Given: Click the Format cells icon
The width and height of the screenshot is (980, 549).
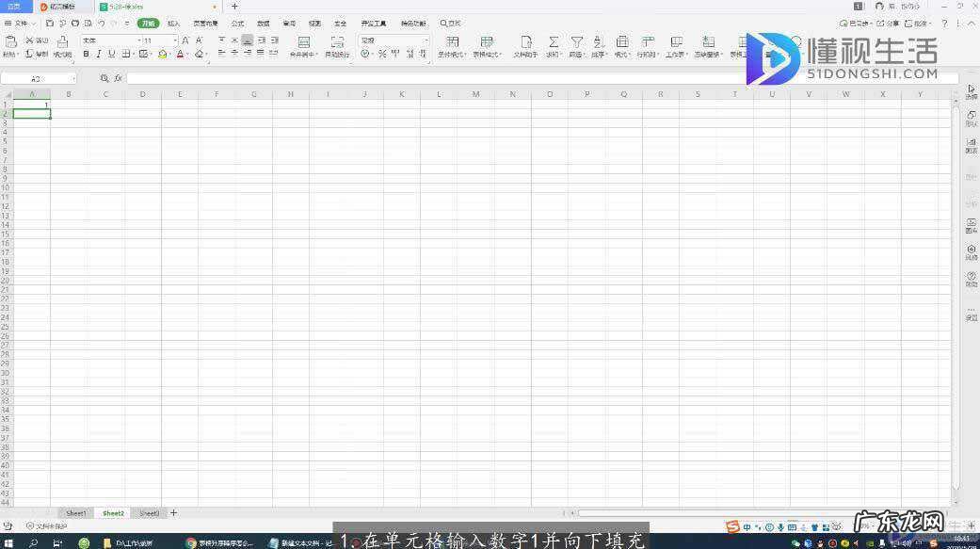Looking at the screenshot, I should tap(622, 41).
